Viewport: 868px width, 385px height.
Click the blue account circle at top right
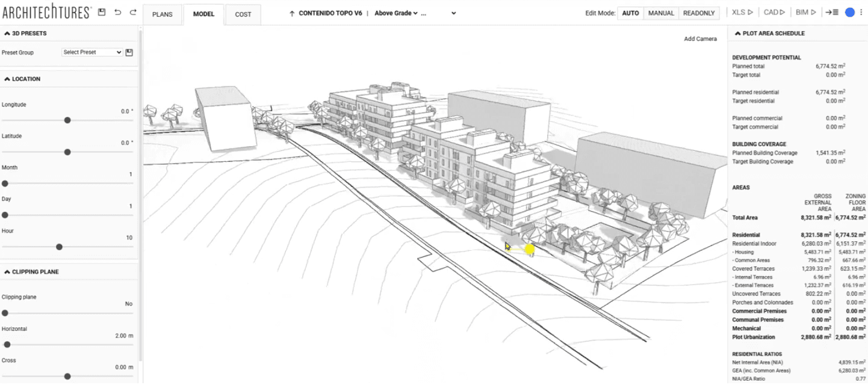(849, 11)
